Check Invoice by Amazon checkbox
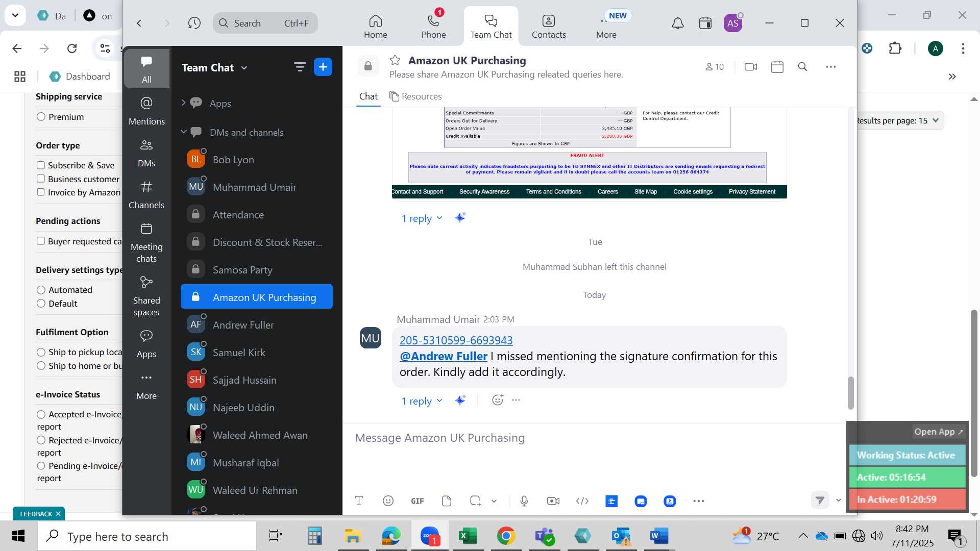Image resolution: width=980 pixels, height=551 pixels. coord(41,192)
